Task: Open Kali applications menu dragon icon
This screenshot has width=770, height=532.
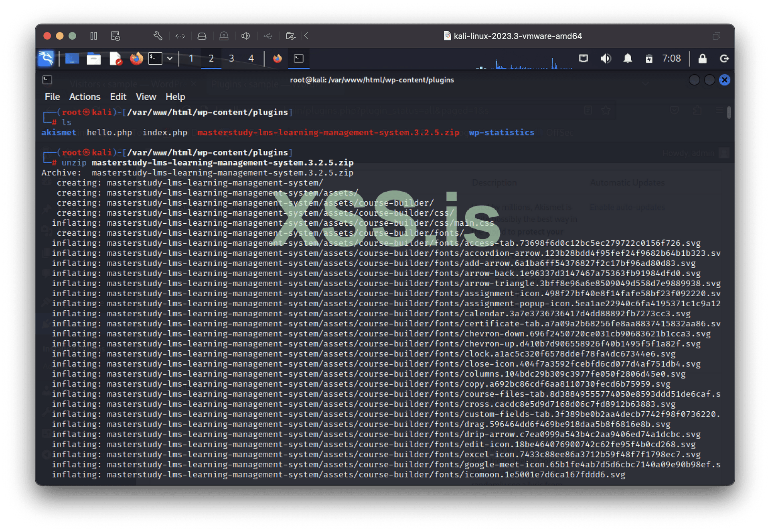Action: [46, 59]
